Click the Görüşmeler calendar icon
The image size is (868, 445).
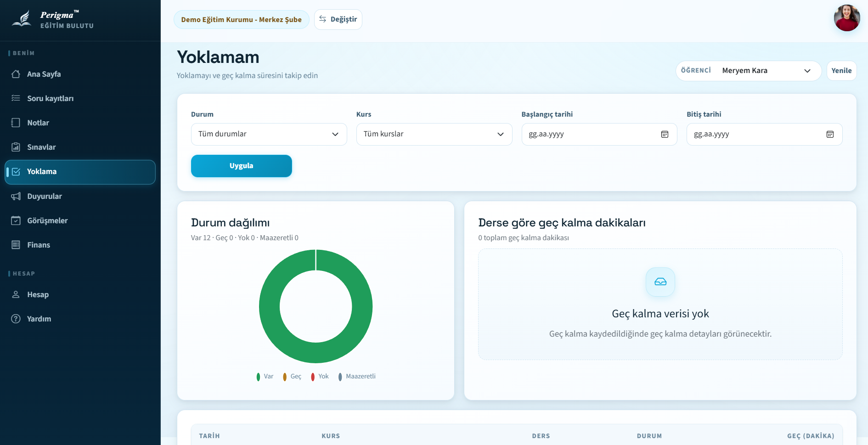click(16, 220)
